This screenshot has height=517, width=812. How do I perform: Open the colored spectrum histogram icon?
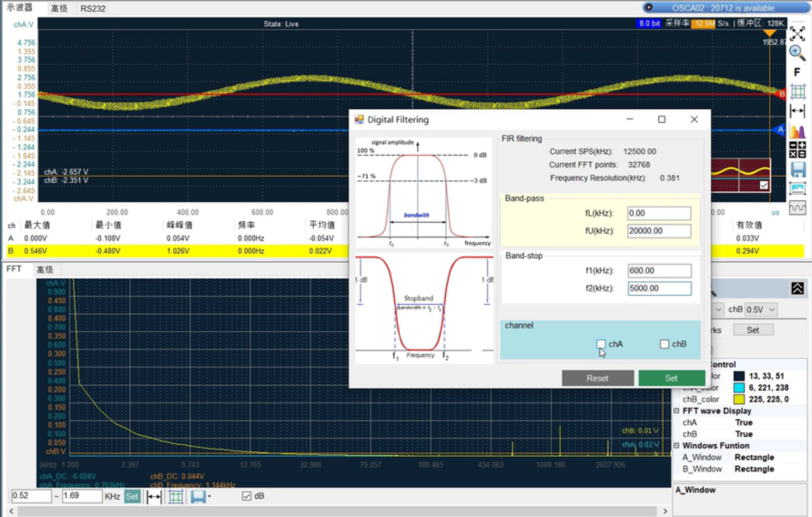click(x=797, y=131)
